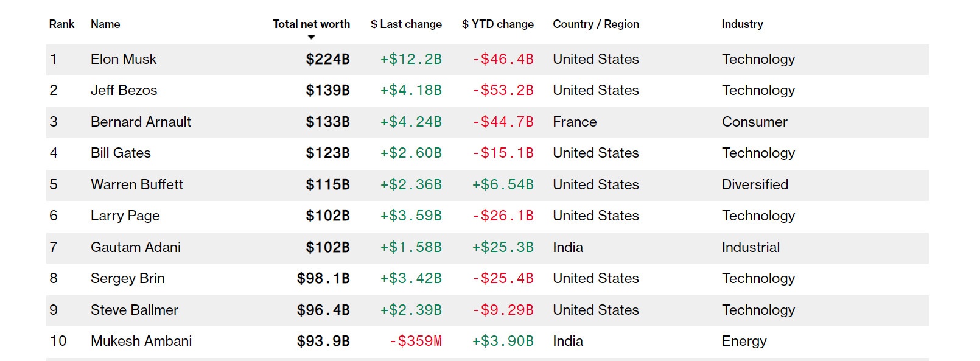The image size is (980, 361).
Task: Click the Name column header
Action: [x=105, y=24]
